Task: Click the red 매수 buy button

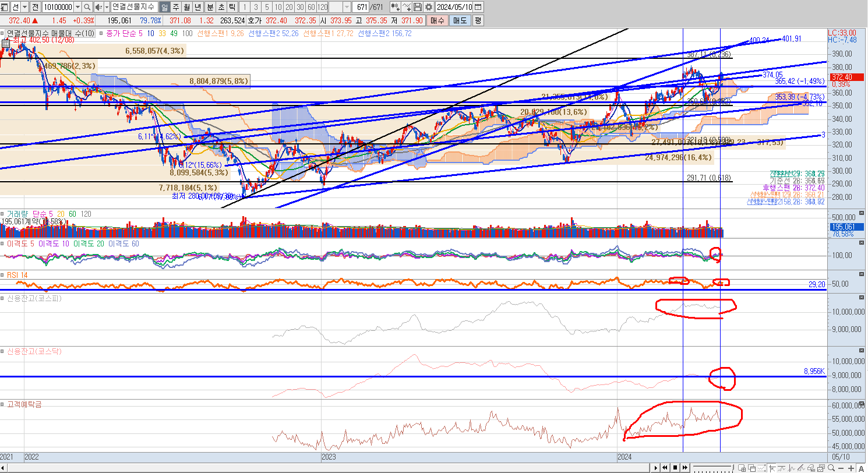Action: point(437,20)
